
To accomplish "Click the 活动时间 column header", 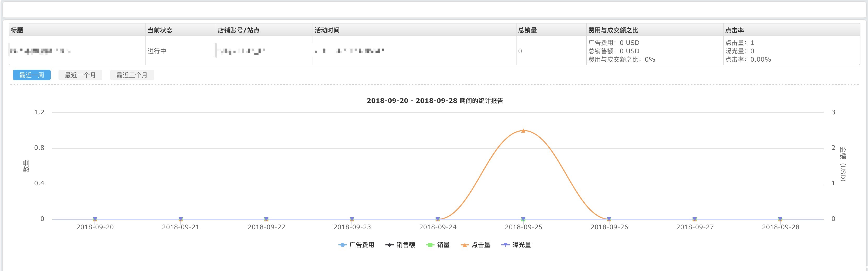I will [327, 30].
